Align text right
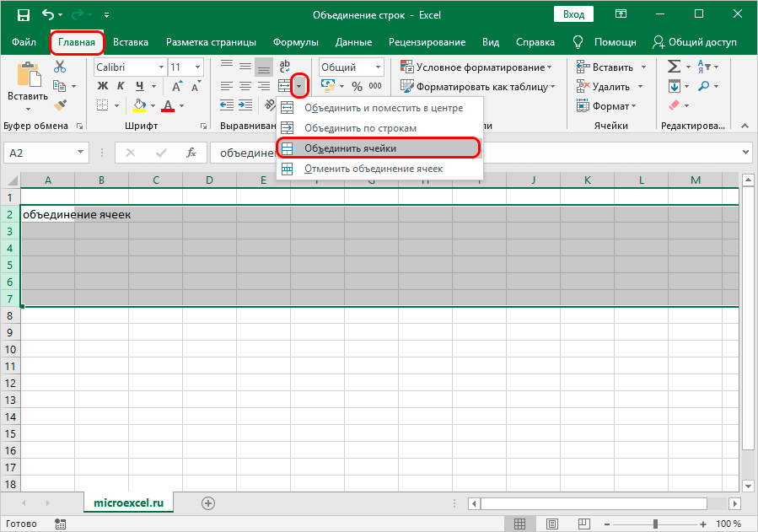This screenshot has width=758, height=532. click(263, 86)
